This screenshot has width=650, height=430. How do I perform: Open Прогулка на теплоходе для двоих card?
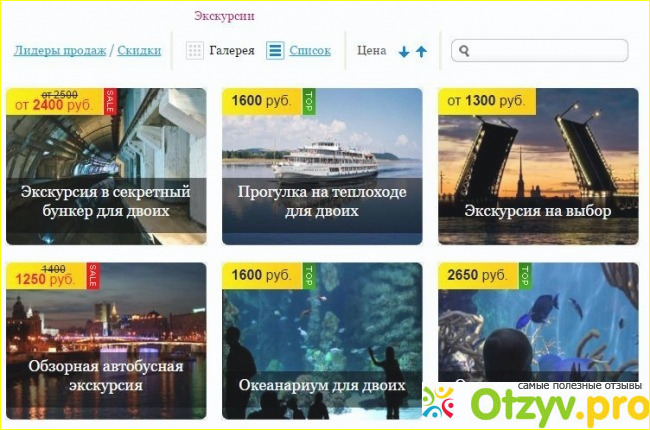[322, 166]
